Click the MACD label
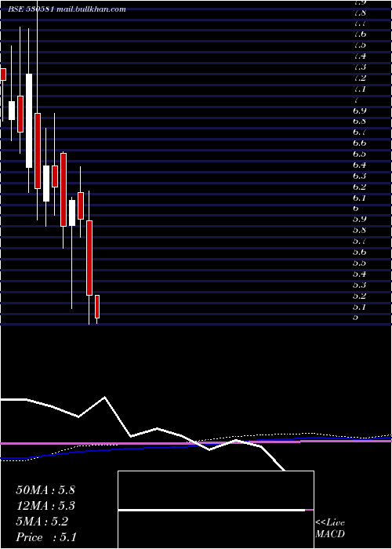The height and width of the screenshot is (549, 392). tap(330, 534)
